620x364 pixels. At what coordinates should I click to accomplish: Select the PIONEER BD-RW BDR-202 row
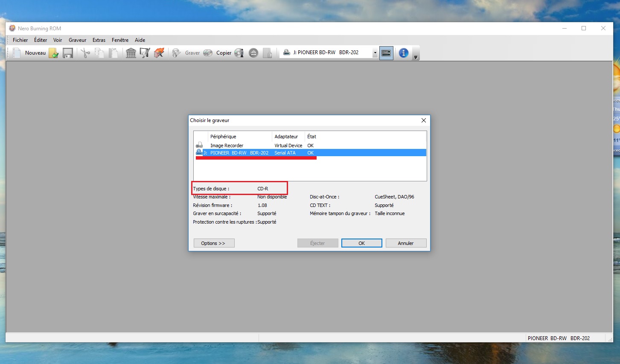(239, 153)
